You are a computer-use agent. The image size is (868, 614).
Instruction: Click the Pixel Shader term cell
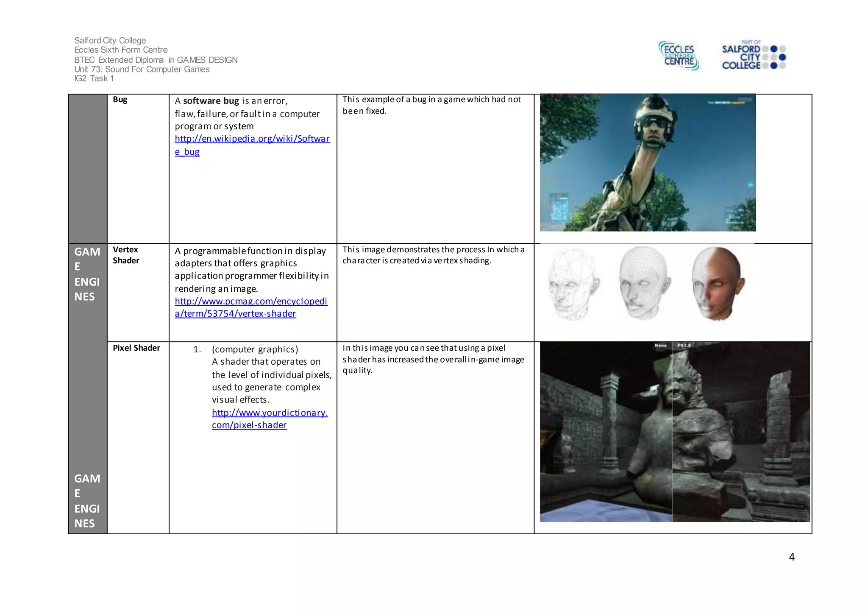pos(136,348)
